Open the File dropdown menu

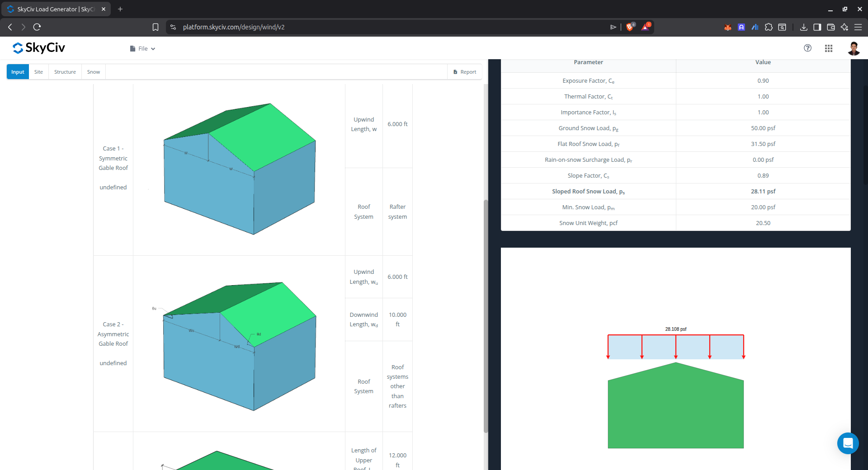pyautogui.click(x=143, y=49)
